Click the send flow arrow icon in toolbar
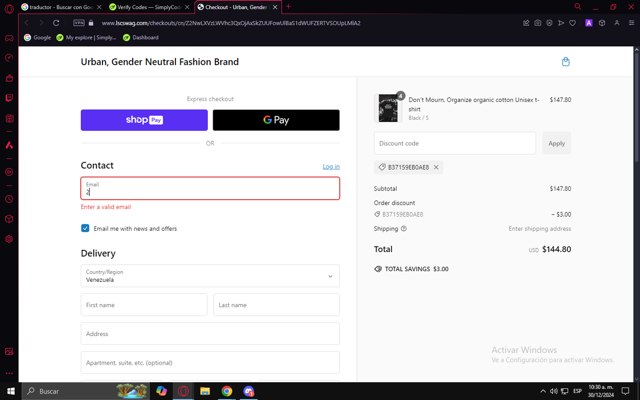The height and width of the screenshot is (400, 640). pos(561,23)
